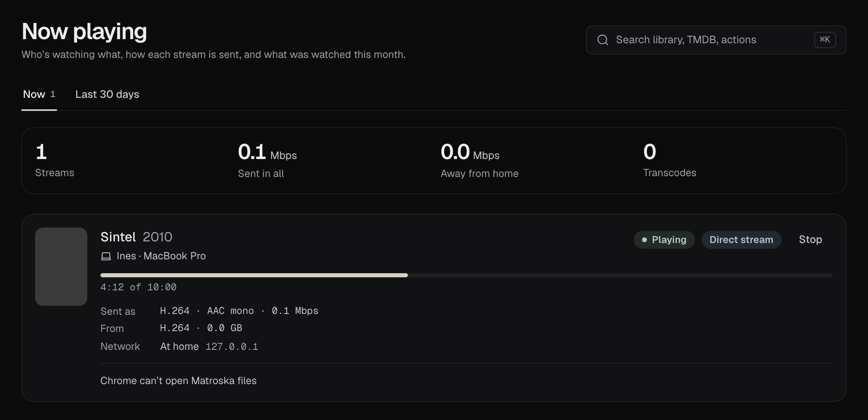This screenshot has height=420, width=868.
Task: Click the 4:12 of 10:00 timestamp
Action: click(138, 287)
